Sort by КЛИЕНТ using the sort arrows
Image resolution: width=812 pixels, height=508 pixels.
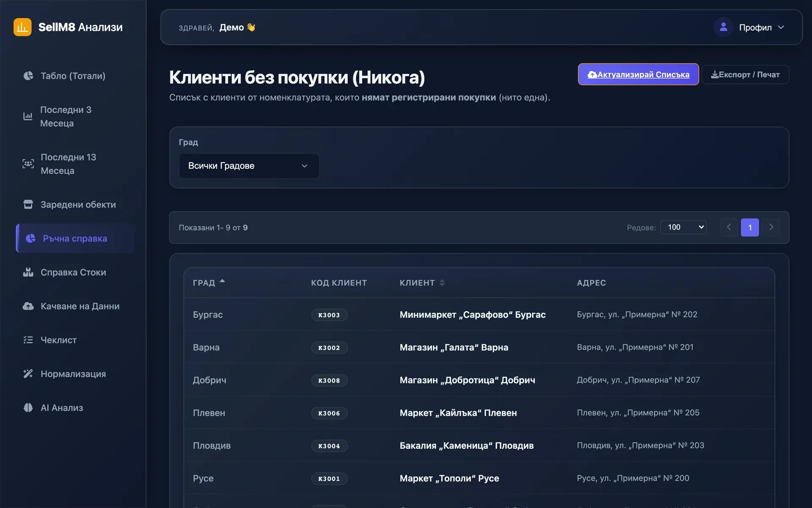point(442,283)
